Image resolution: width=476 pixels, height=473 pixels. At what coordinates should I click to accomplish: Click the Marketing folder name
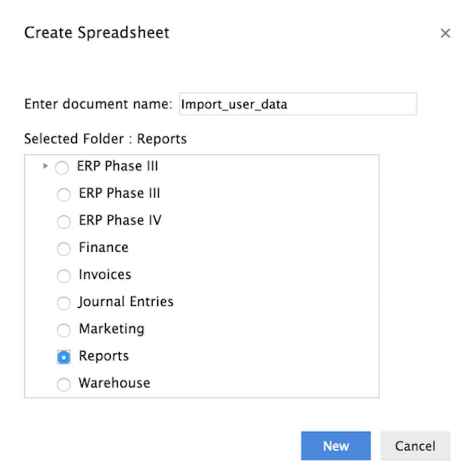coord(112,329)
